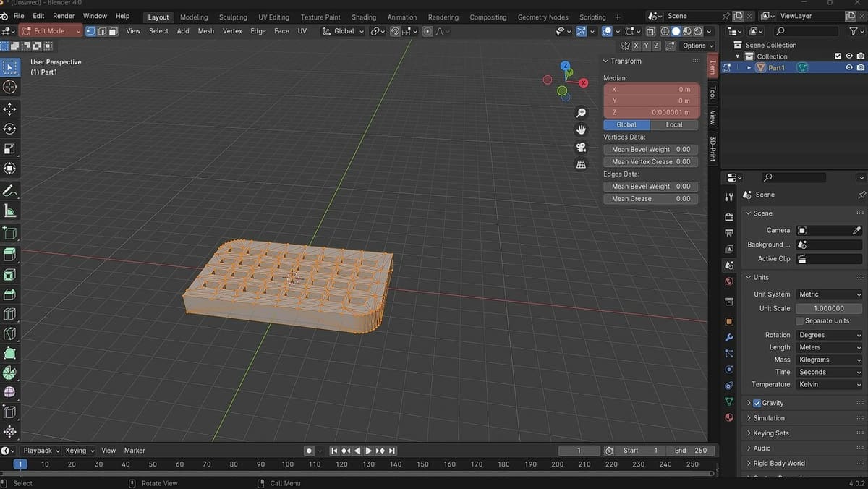Open World properties globe icon
Screen dimensions: 868x489
coord(729,281)
